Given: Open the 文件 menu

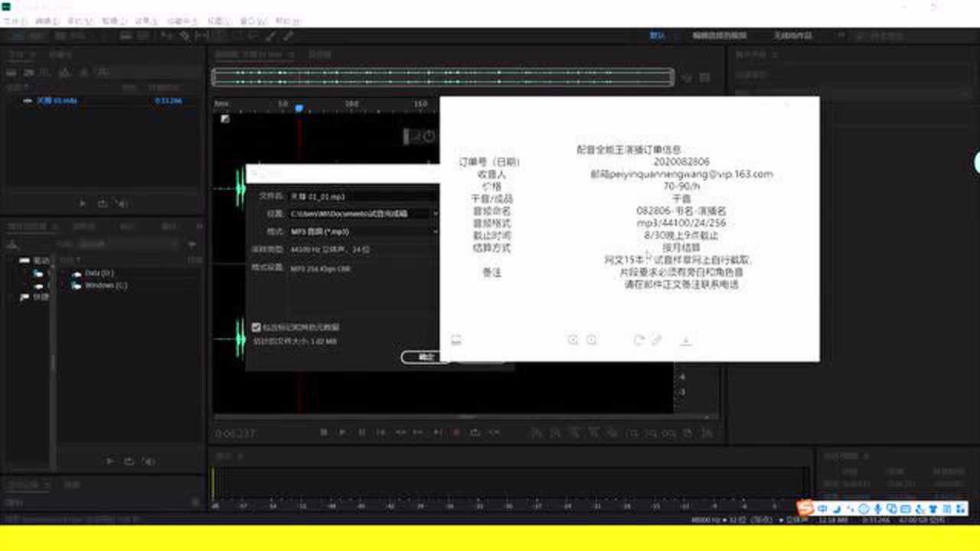Looking at the screenshot, I should (13, 21).
